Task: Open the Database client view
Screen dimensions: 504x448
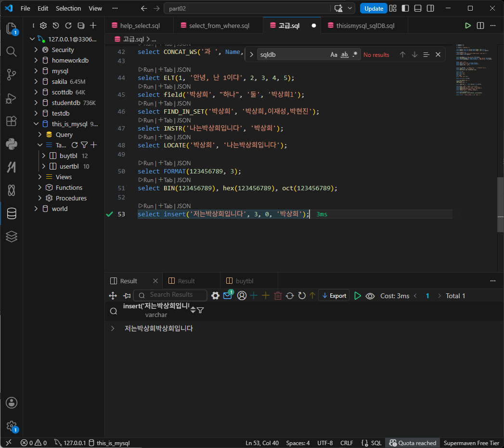Action: [12, 213]
